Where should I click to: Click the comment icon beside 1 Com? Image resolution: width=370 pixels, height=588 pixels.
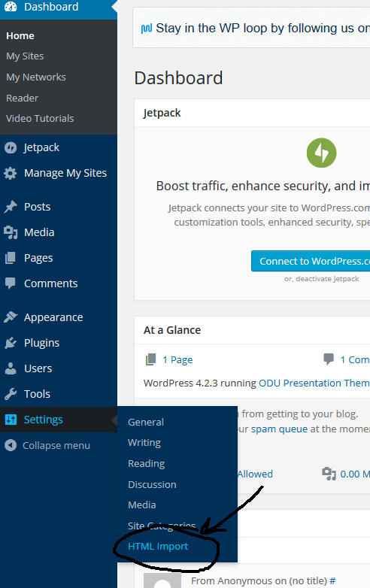(x=329, y=359)
